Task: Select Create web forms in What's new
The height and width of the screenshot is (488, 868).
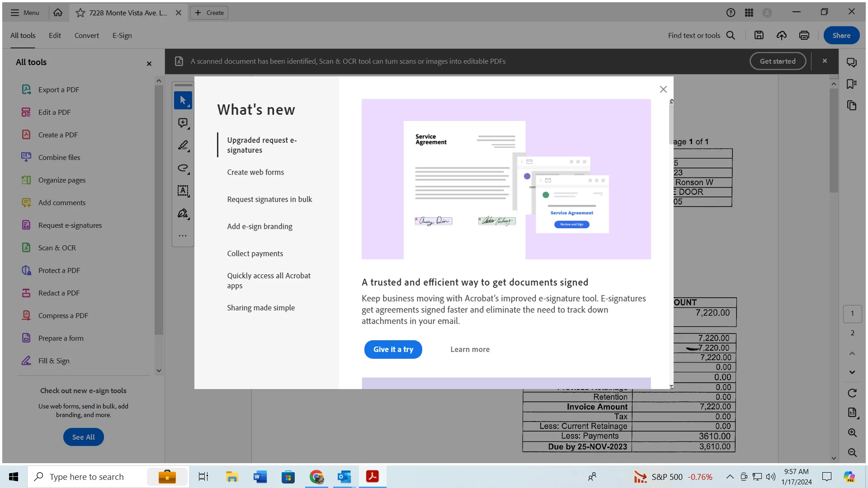Action: pos(255,172)
